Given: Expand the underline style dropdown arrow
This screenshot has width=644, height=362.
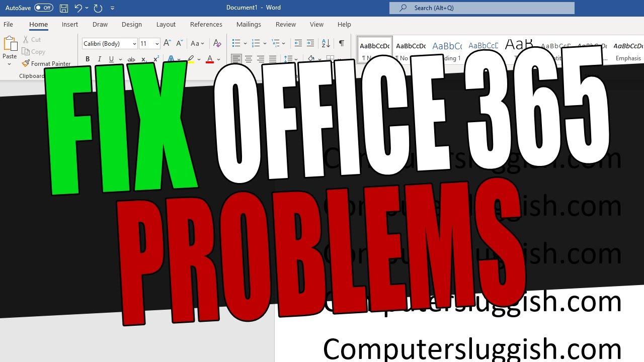Looking at the screenshot, I should [120, 59].
